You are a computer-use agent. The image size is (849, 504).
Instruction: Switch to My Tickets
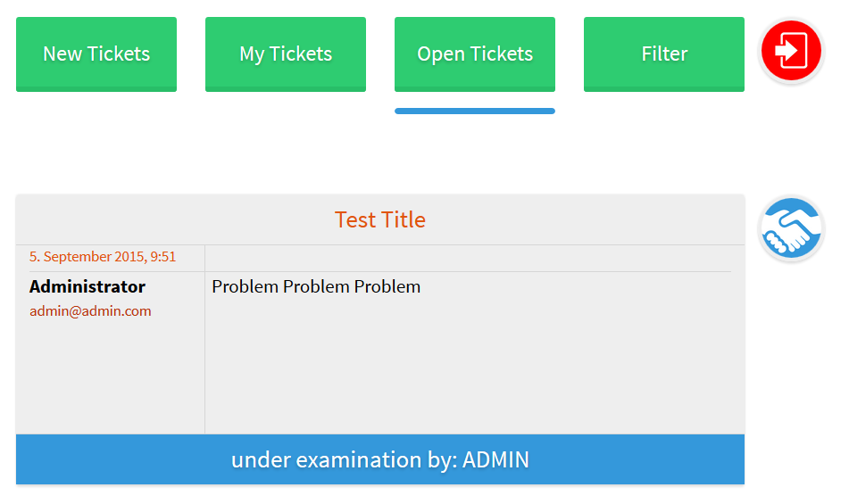pyautogui.click(x=286, y=54)
